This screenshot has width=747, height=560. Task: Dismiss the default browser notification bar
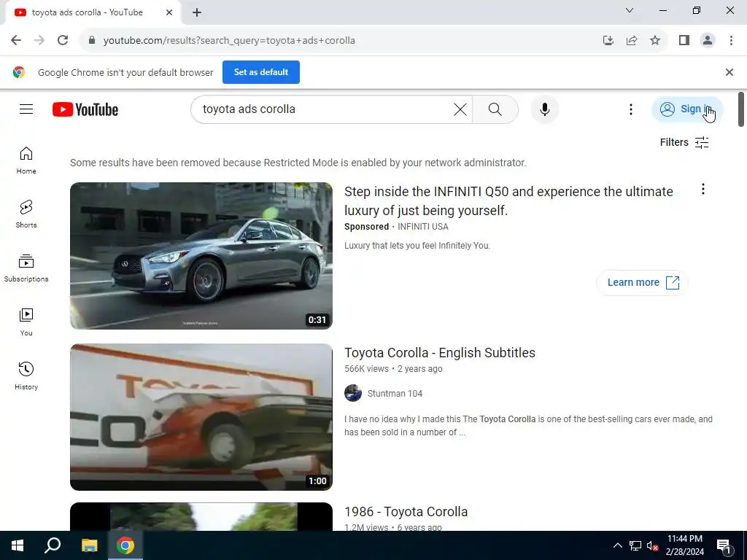point(729,72)
